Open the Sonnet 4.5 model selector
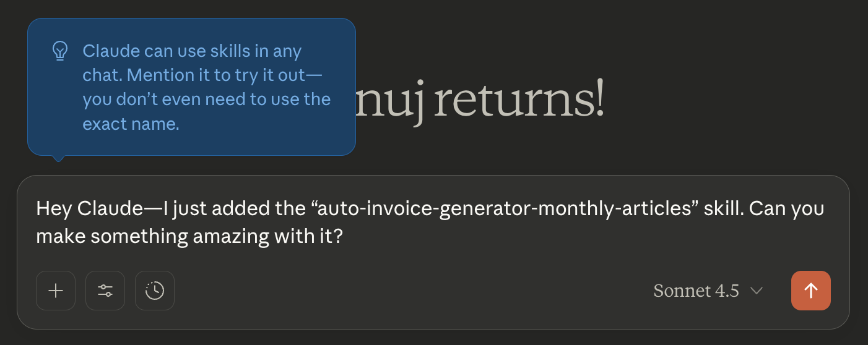The width and height of the screenshot is (868, 345). pos(696,291)
